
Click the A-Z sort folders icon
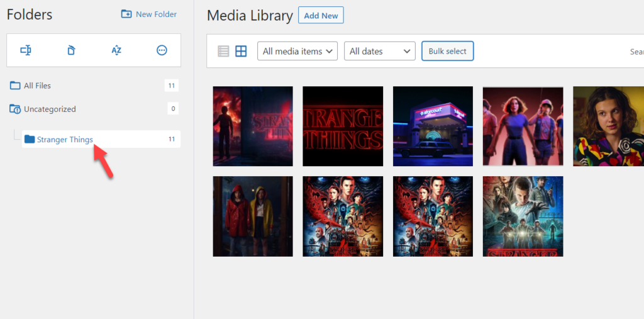116,50
